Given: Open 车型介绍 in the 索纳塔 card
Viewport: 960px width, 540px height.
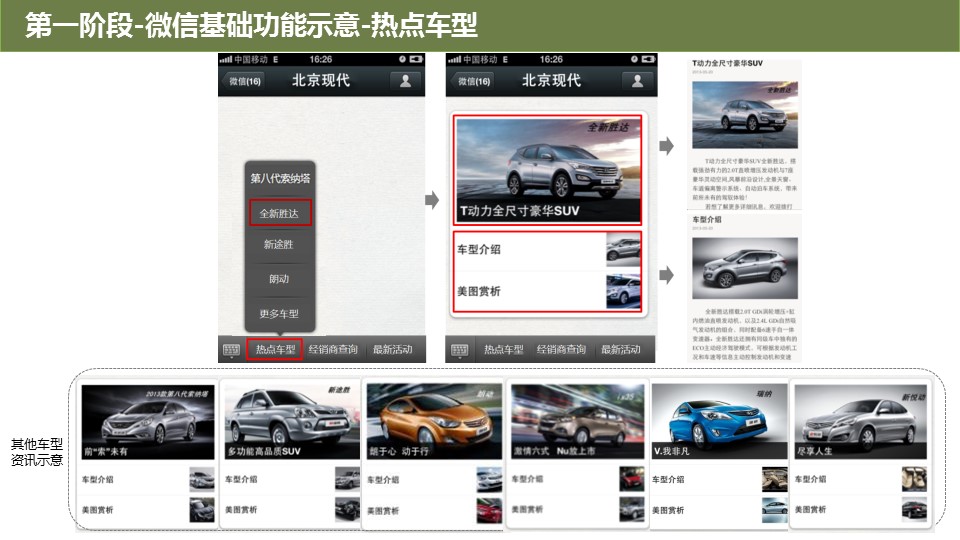Looking at the screenshot, I should (148, 479).
